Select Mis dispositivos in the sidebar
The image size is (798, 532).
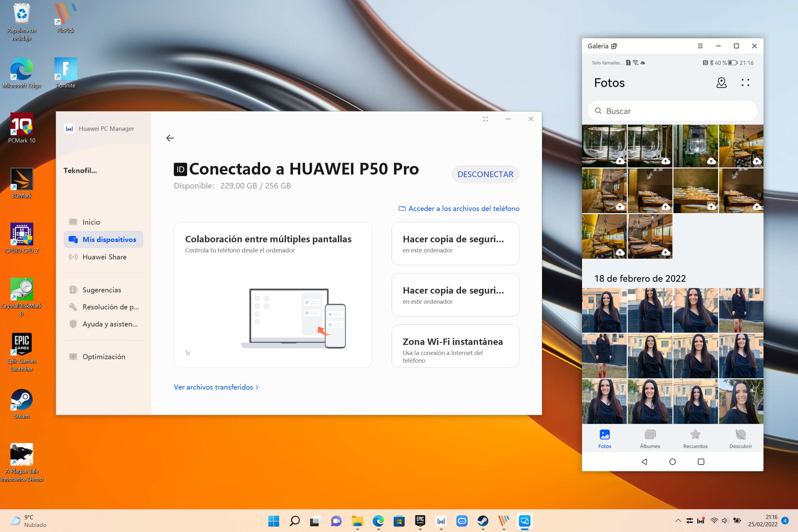103,239
